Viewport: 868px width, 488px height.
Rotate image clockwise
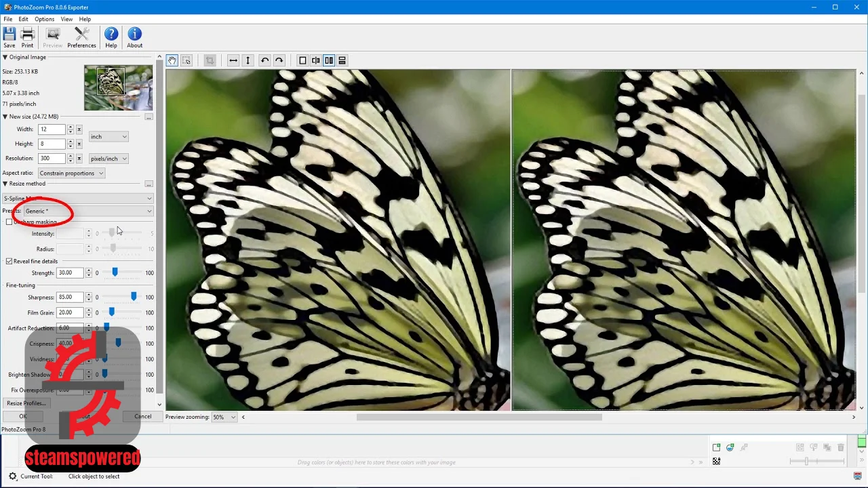(279, 60)
